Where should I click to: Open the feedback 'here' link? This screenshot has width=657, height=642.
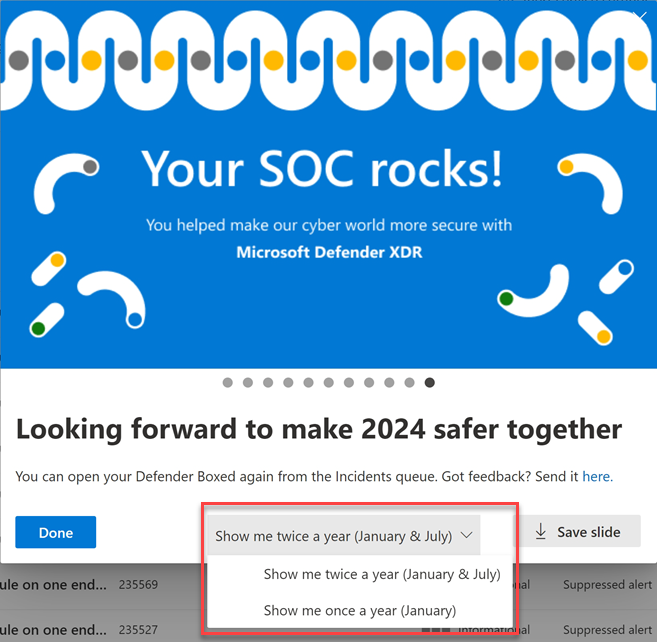click(x=597, y=476)
